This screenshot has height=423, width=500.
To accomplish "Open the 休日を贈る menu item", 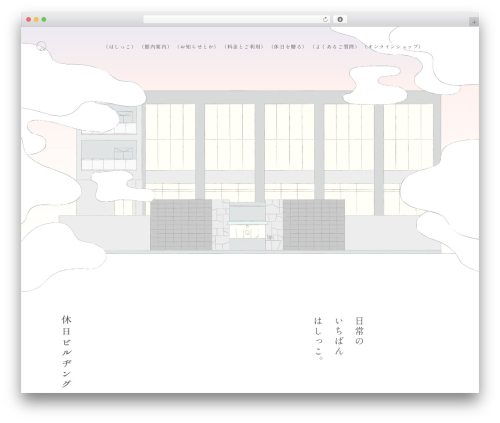I will point(288,47).
